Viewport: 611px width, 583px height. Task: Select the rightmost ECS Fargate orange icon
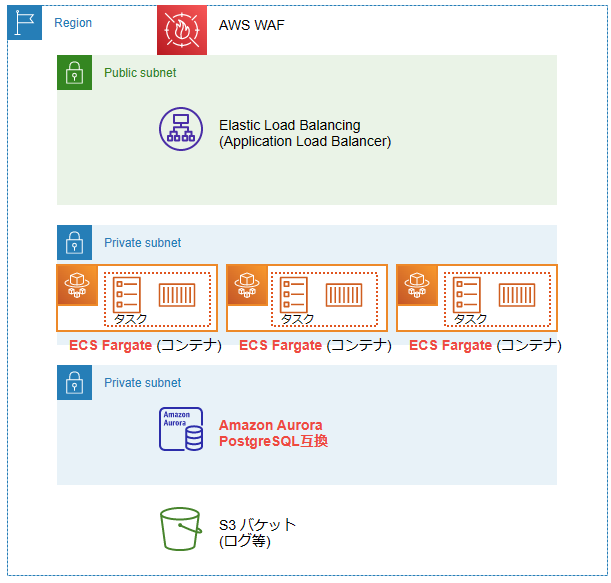(417, 285)
